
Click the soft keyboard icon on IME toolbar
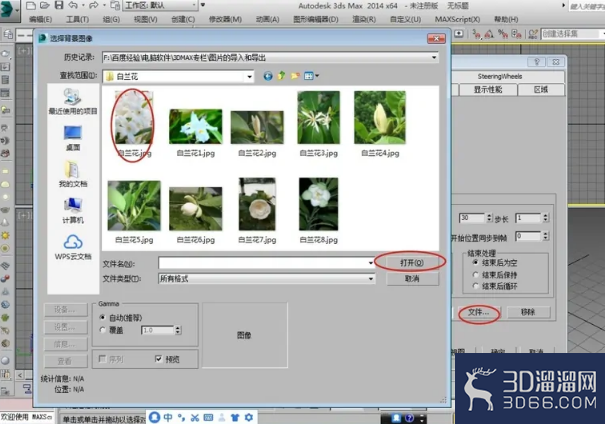point(208,417)
